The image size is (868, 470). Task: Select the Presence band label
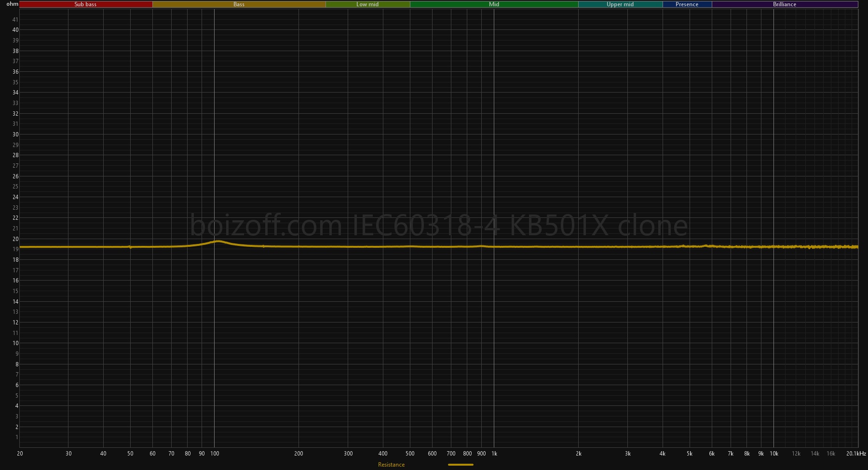(x=687, y=4)
